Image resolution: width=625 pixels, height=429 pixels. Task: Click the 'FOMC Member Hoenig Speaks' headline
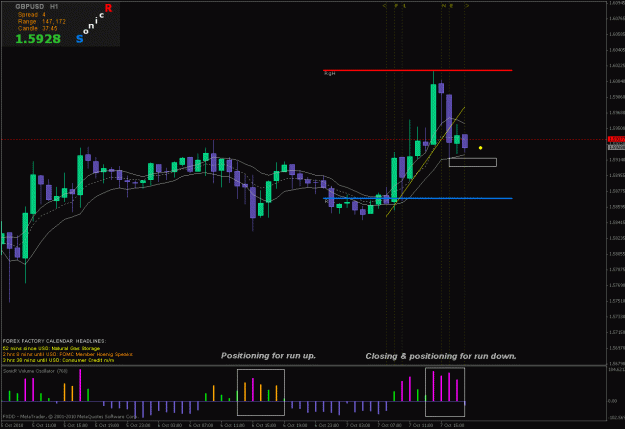coord(96,354)
